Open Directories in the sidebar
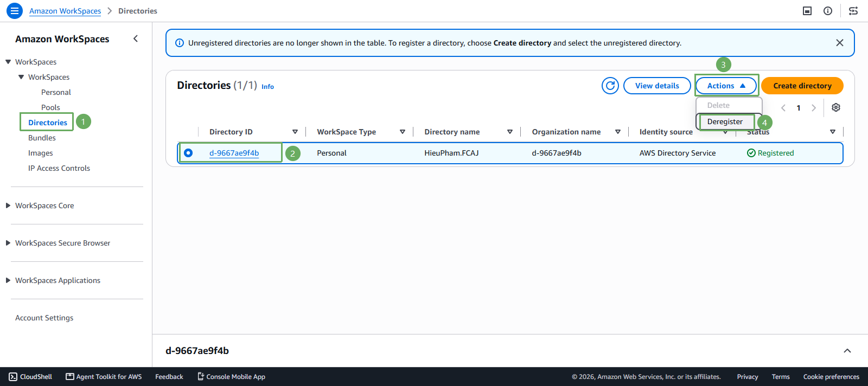This screenshot has height=386, width=868. coord(48,123)
